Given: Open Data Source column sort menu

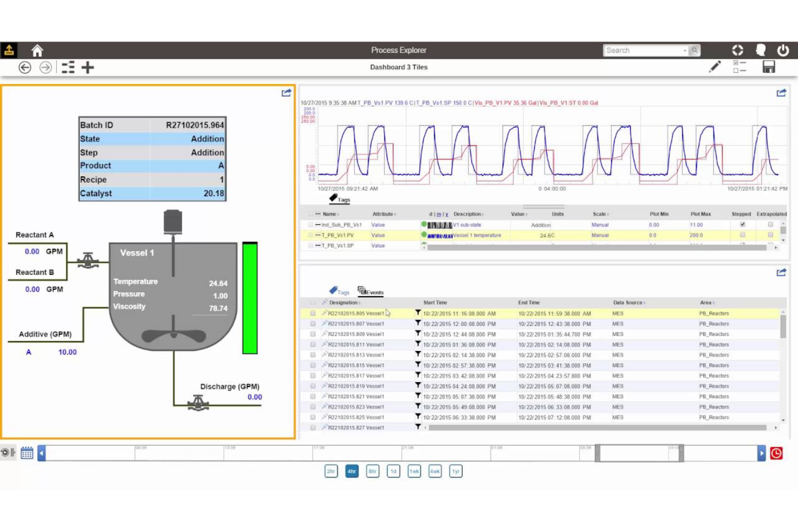Looking at the screenshot, I should coord(629,302).
